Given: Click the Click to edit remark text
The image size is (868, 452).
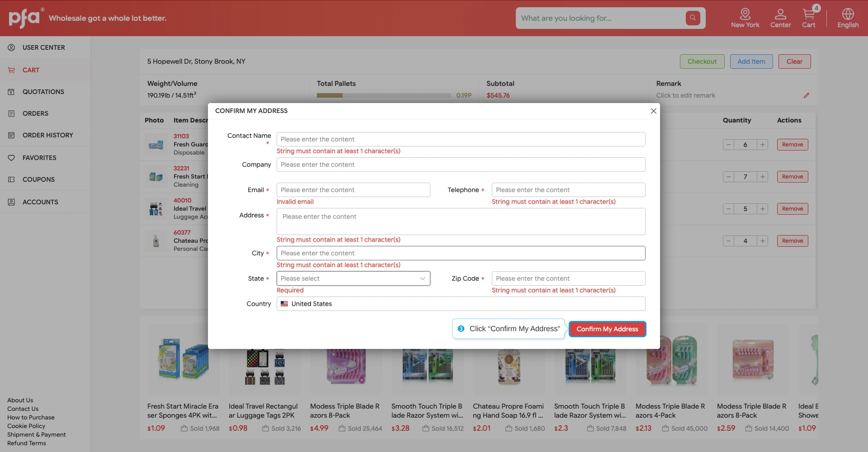Looking at the screenshot, I should (685, 95).
